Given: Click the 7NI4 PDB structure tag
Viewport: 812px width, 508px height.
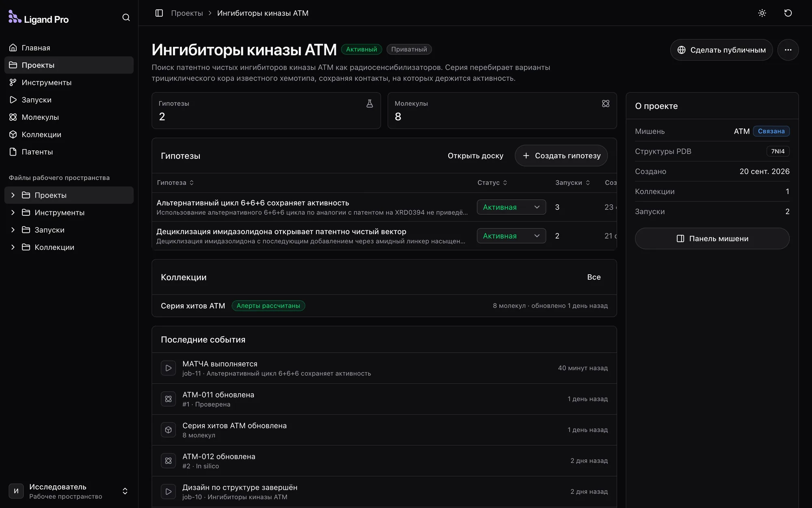Looking at the screenshot, I should coord(777,151).
